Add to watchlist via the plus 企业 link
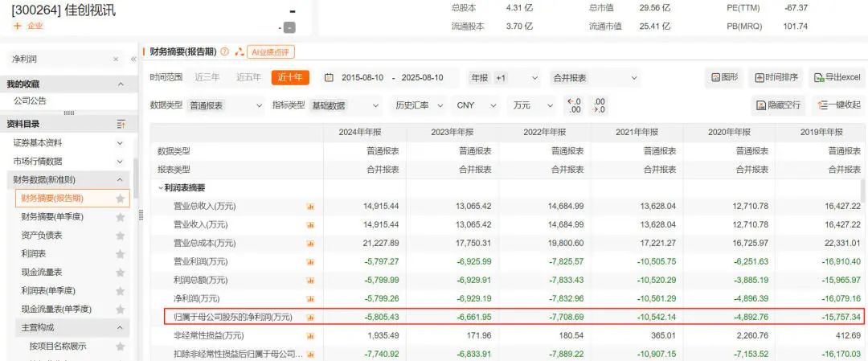Screen dimensions: 868x361 27,26
